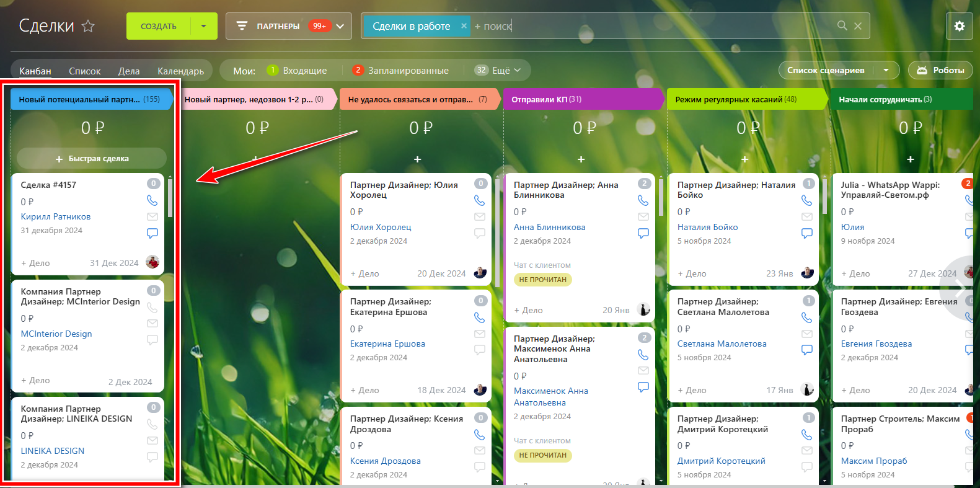This screenshot has width=980, height=488.
Task: Click the search magnifier icon
Action: tap(842, 25)
